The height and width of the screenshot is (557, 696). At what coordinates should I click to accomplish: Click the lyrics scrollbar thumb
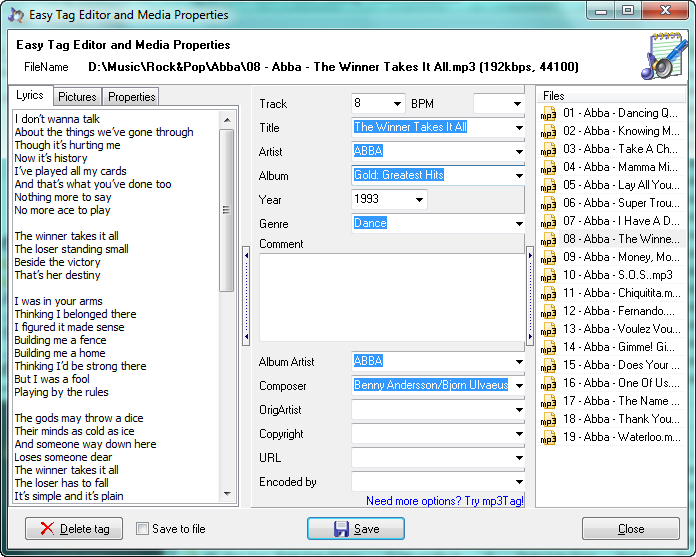coord(226,210)
